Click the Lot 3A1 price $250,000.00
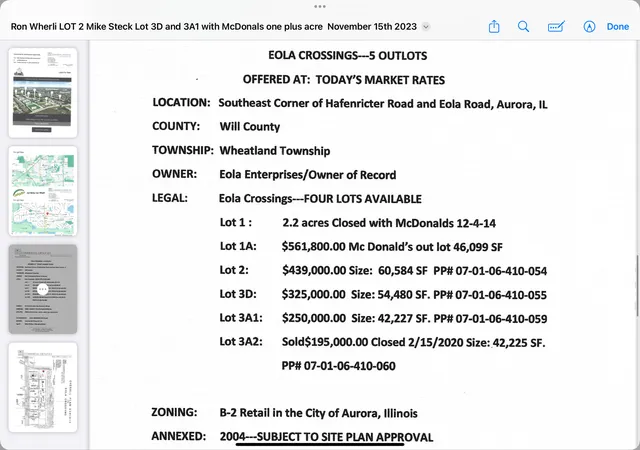Image resolution: width=640 pixels, height=450 pixels. (314, 318)
